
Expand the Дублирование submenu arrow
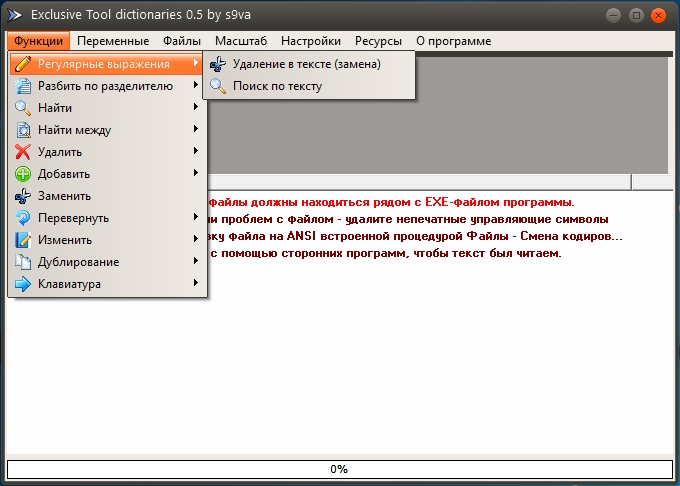tap(196, 262)
